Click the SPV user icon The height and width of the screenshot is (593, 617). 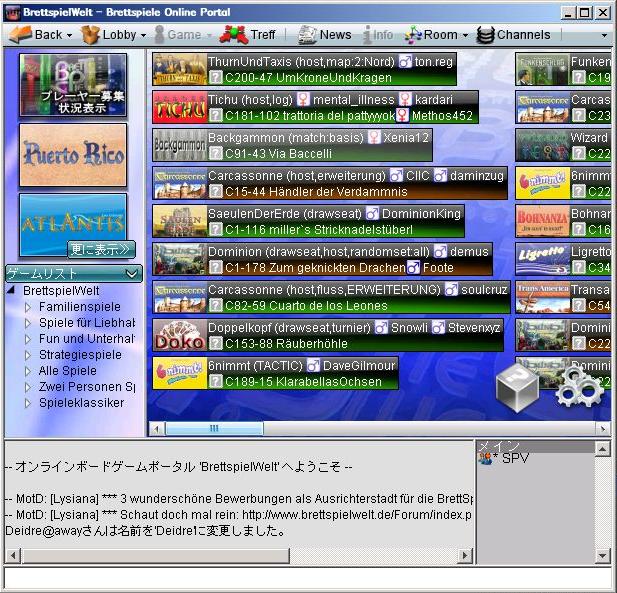(484, 458)
